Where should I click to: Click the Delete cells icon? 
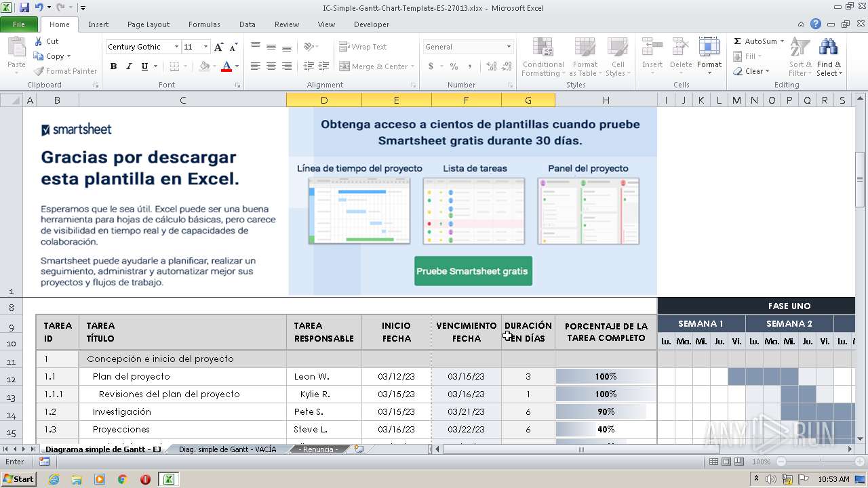(x=681, y=47)
